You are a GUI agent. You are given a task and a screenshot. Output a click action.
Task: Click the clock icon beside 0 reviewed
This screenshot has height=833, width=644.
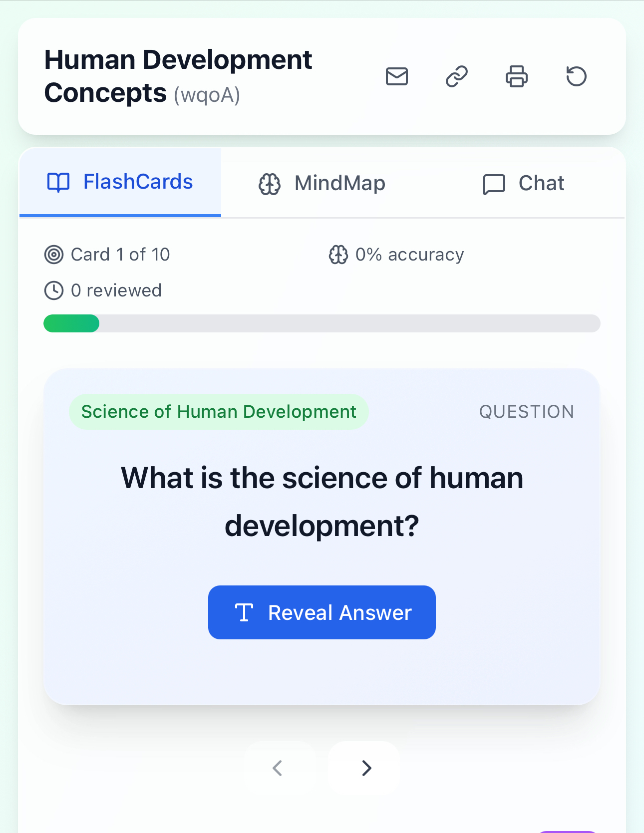(x=54, y=290)
